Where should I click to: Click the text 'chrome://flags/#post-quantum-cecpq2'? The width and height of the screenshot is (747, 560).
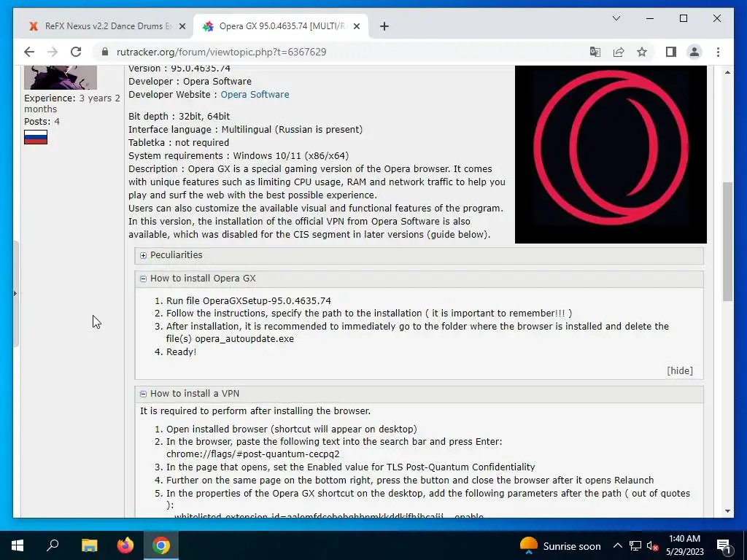(253, 454)
